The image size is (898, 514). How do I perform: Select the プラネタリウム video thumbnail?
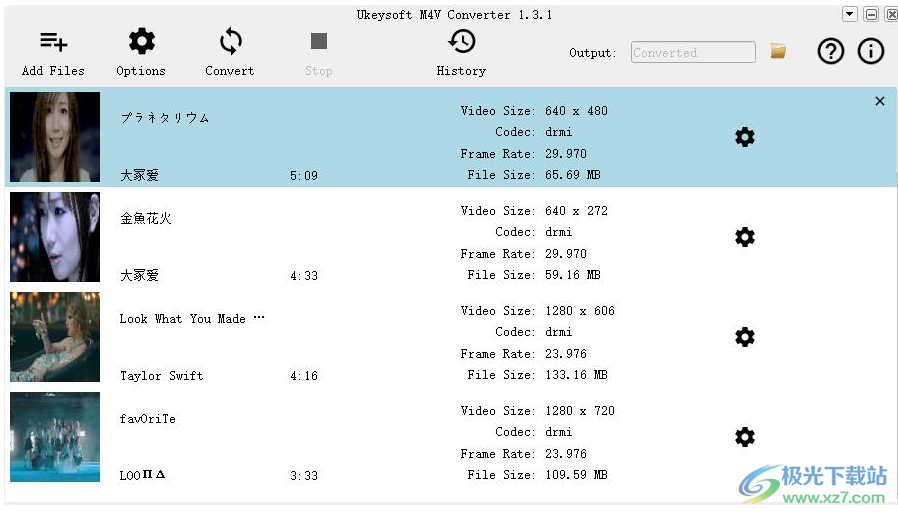55,137
